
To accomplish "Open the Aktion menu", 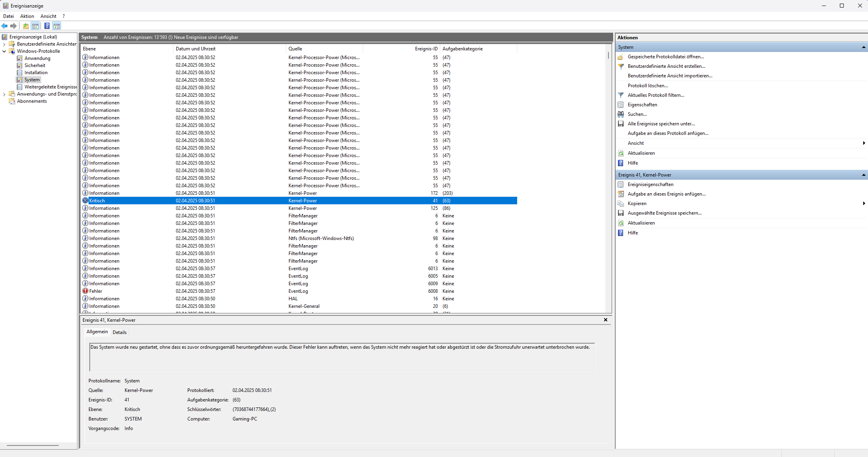I will point(27,16).
